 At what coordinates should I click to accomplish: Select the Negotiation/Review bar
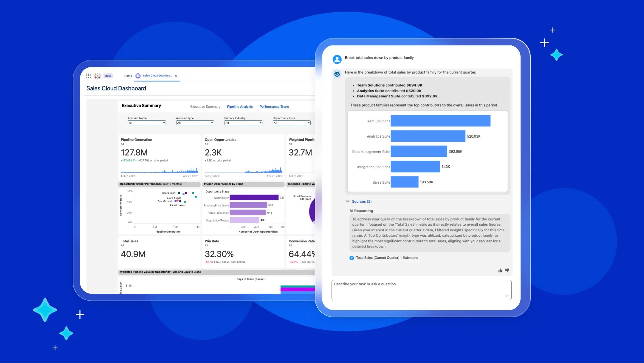[x=244, y=220]
